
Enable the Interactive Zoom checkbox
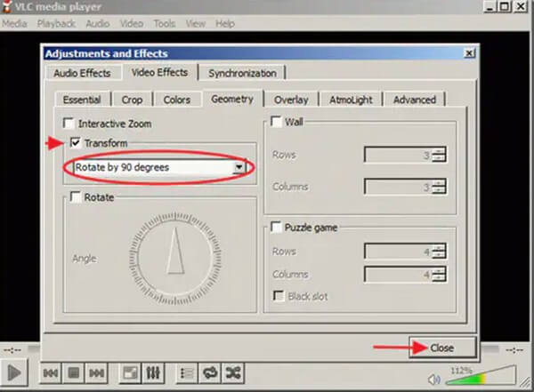pos(69,124)
